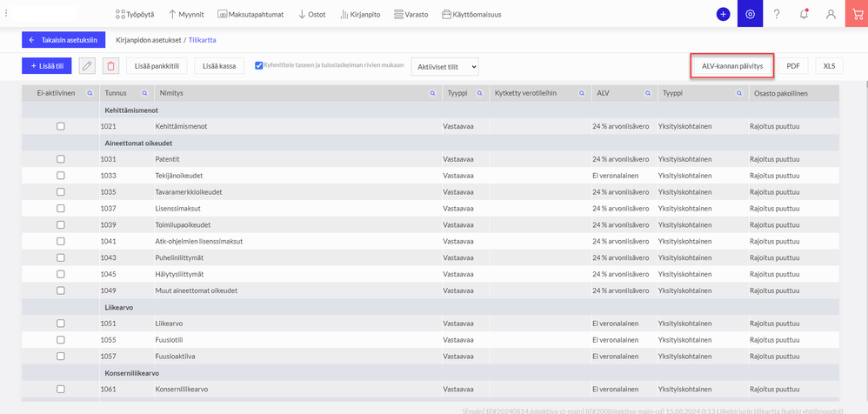This screenshot has width=868, height=414.
Task: Click search icon in Kytketty verotileihin header
Action: pyautogui.click(x=582, y=94)
